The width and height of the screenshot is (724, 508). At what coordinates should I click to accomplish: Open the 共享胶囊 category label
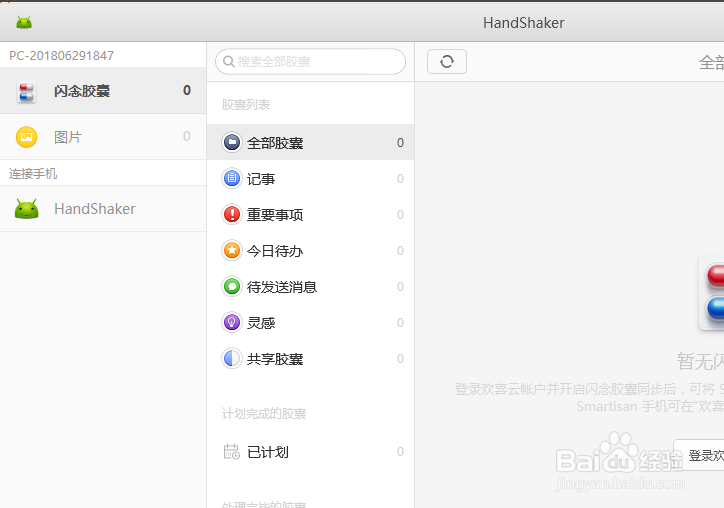pyautogui.click(x=275, y=359)
